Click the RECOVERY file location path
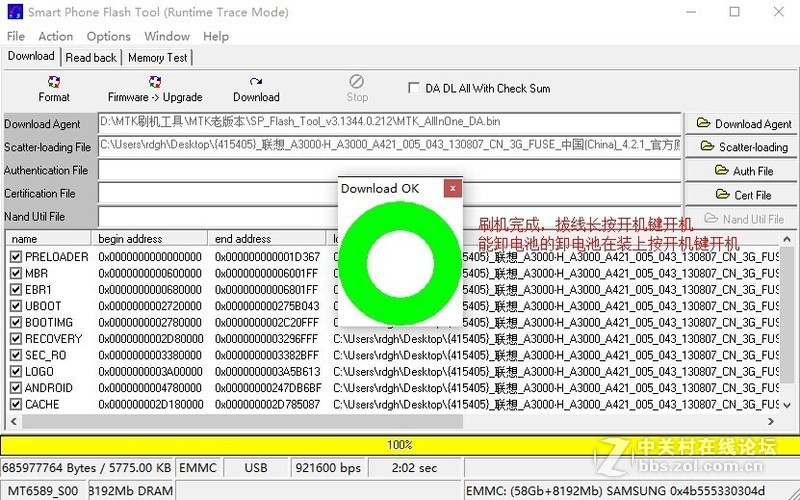The width and height of the screenshot is (800, 500). click(x=556, y=338)
